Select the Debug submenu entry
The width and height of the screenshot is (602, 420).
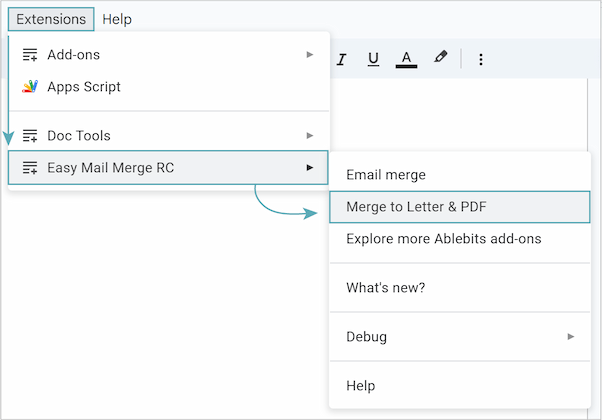coord(460,337)
